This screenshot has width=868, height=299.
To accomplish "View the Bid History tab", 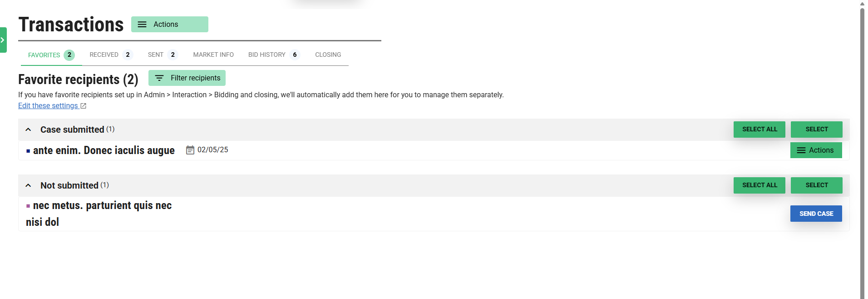I will click(x=273, y=55).
